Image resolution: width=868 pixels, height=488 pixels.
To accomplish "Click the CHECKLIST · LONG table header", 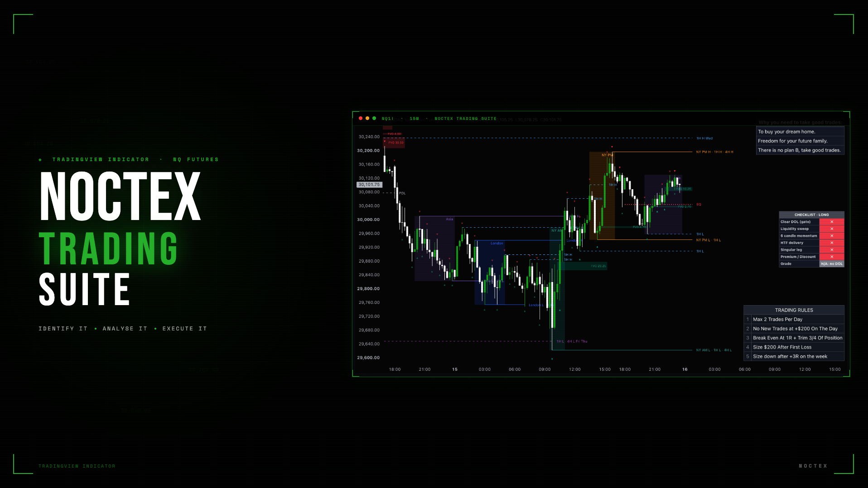I will point(811,215).
